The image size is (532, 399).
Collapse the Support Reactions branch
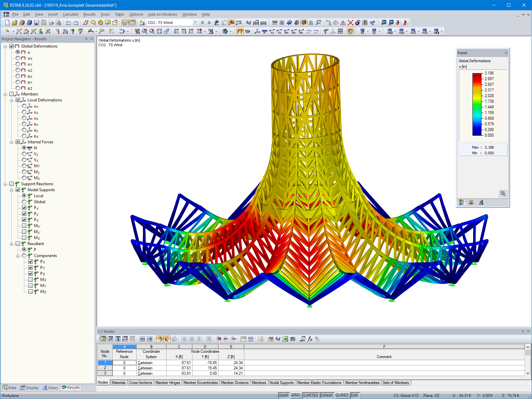[5, 184]
